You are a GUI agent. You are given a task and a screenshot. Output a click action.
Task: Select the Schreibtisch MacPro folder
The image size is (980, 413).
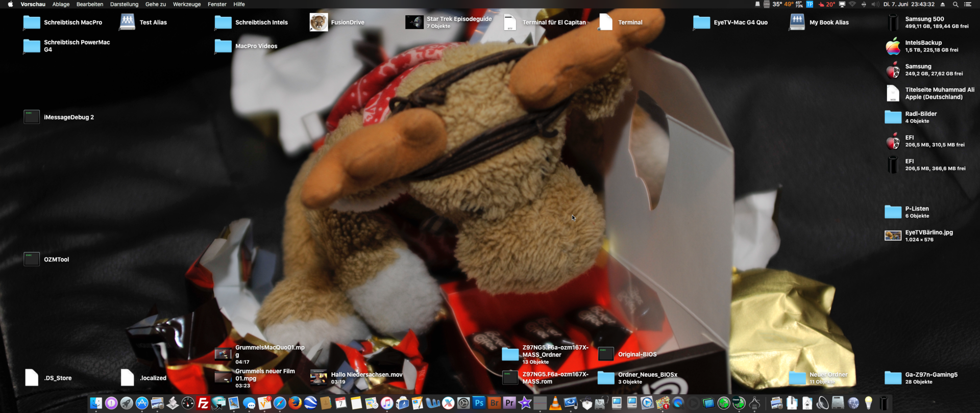[x=32, y=22]
